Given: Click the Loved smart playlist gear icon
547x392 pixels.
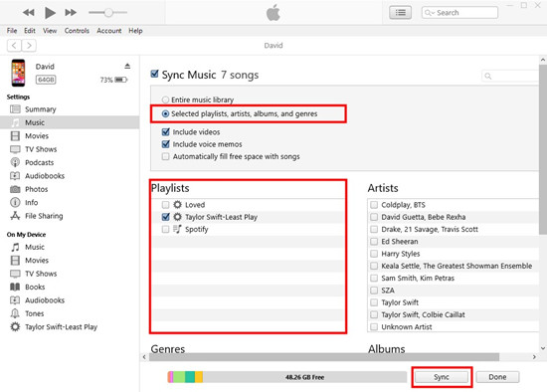Looking at the screenshot, I should click(x=178, y=205).
